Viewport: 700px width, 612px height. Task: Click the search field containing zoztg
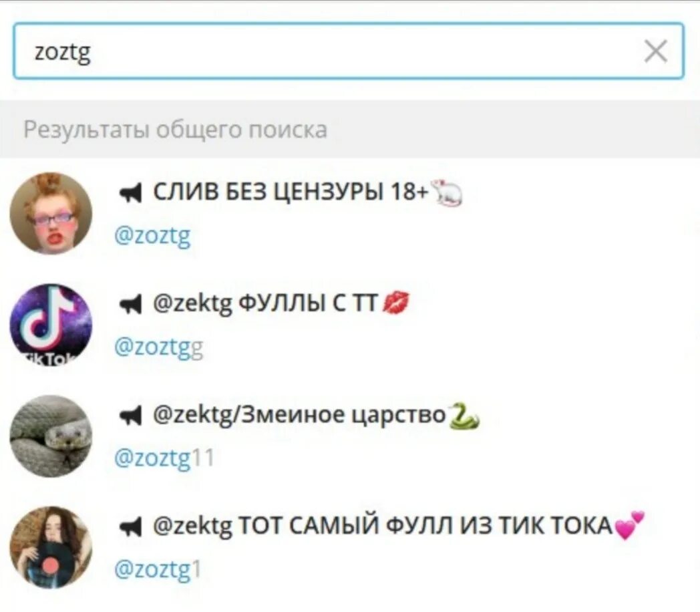[349, 51]
